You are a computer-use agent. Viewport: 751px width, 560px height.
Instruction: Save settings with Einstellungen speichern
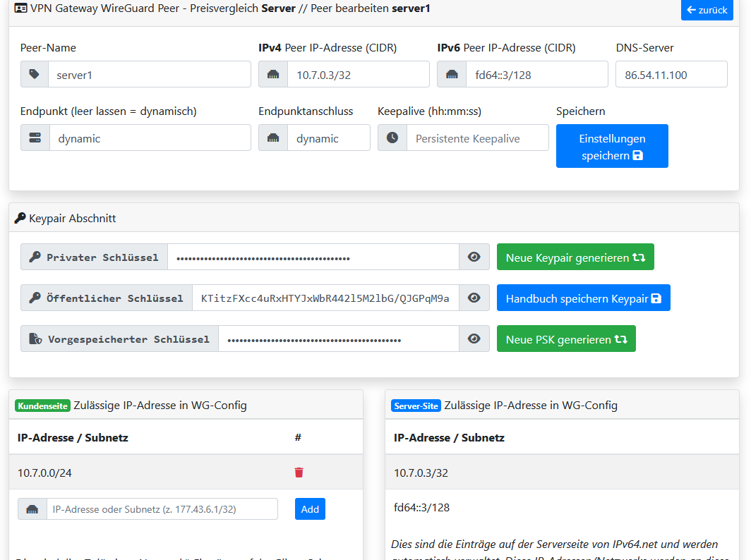(x=612, y=147)
